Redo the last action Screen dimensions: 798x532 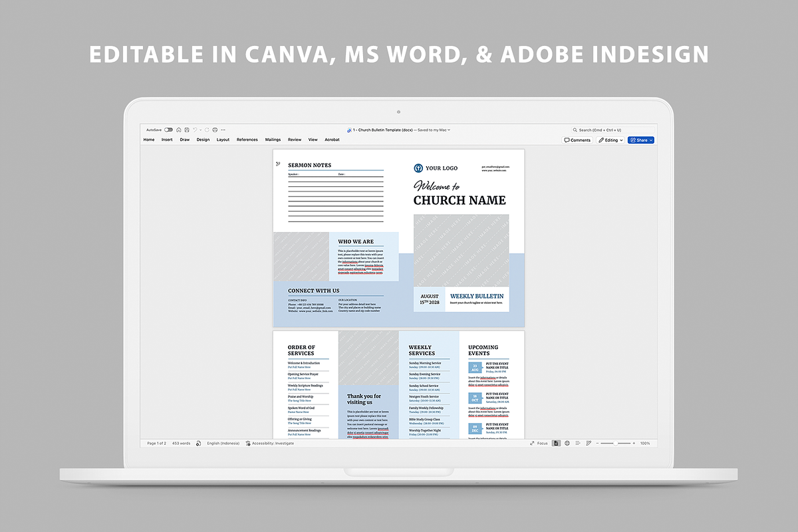tap(207, 129)
